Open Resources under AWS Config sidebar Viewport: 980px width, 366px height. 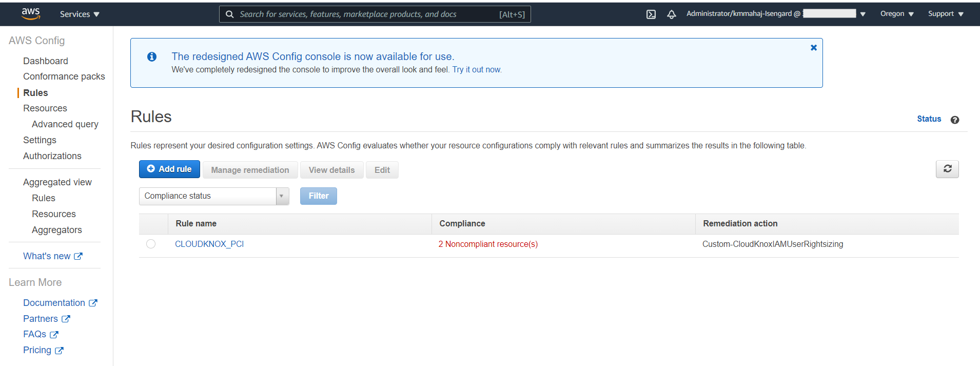[45, 108]
